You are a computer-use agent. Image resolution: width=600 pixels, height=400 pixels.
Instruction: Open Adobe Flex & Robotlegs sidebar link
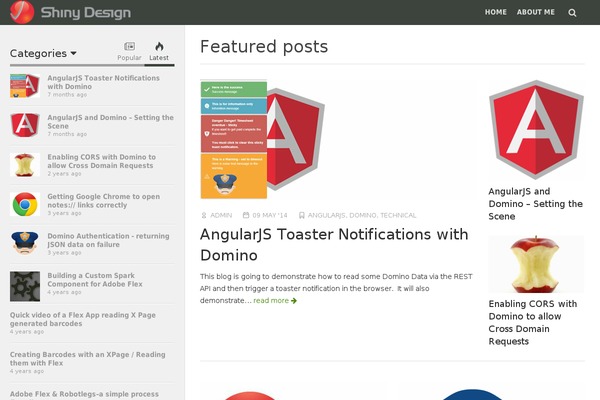[84, 394]
